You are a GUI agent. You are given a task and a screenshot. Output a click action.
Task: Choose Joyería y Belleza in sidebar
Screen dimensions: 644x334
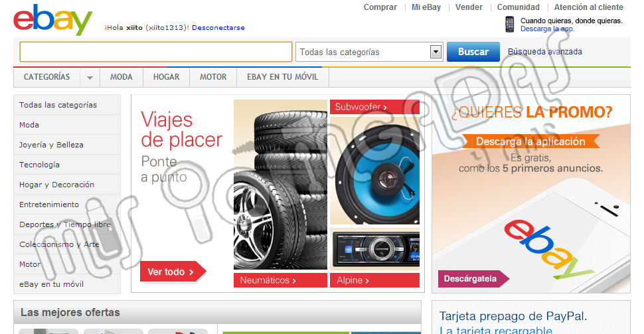[x=67, y=145]
